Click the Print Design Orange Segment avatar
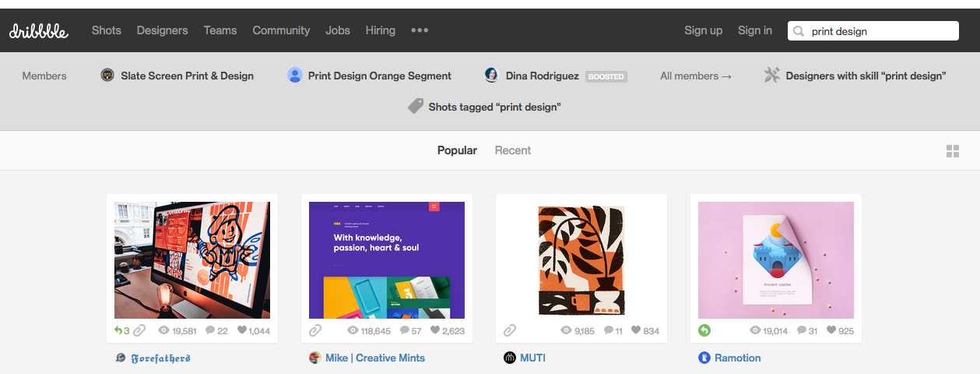The width and height of the screenshot is (980, 374). pos(295,76)
